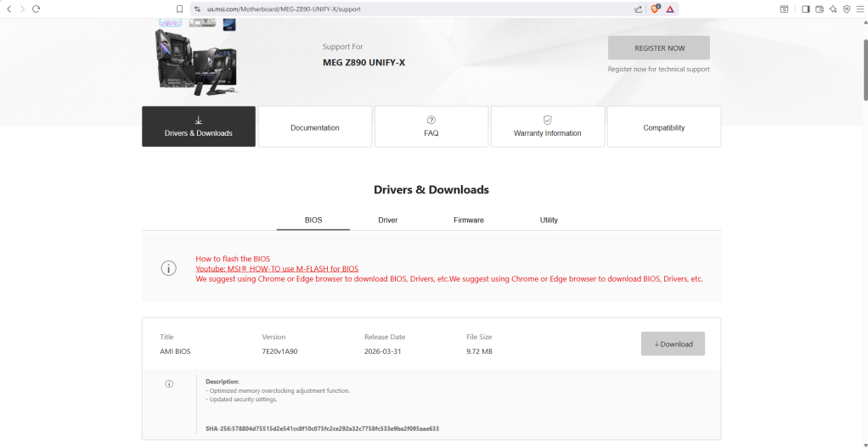Open the browser hamburger menu
Viewport: 868px width, 448px height.
(x=860, y=8)
